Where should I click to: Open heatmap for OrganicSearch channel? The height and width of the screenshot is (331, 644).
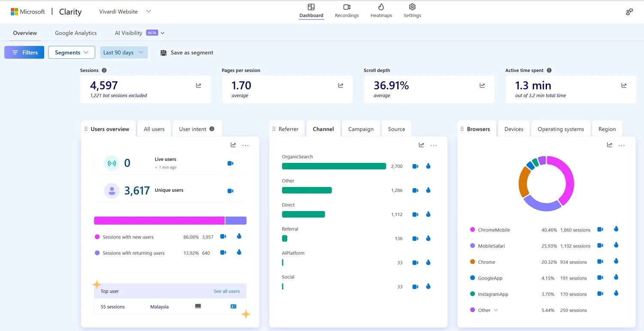[428, 166]
